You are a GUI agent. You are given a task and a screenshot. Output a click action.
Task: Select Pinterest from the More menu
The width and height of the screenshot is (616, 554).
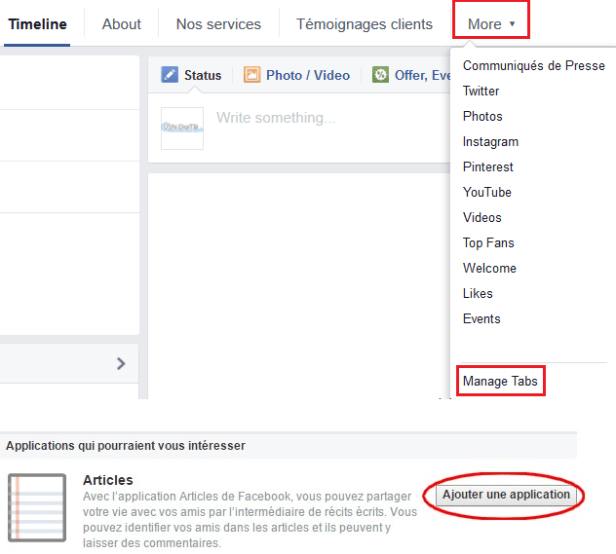(x=488, y=167)
